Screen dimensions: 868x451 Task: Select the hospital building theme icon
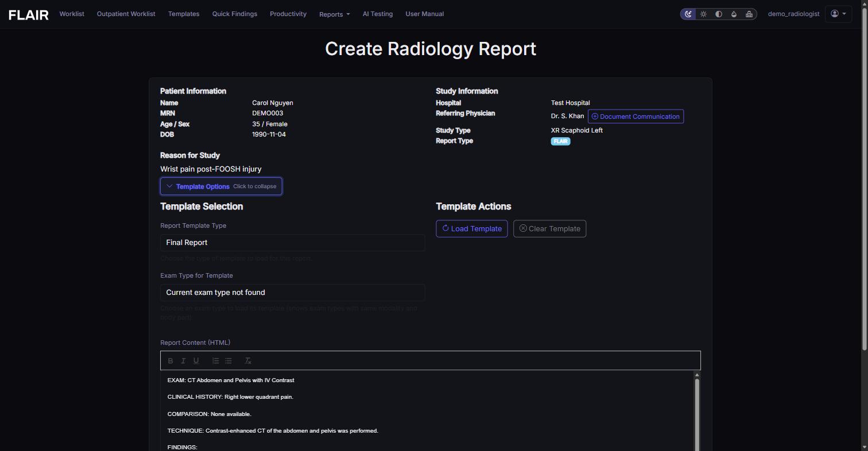pos(749,14)
